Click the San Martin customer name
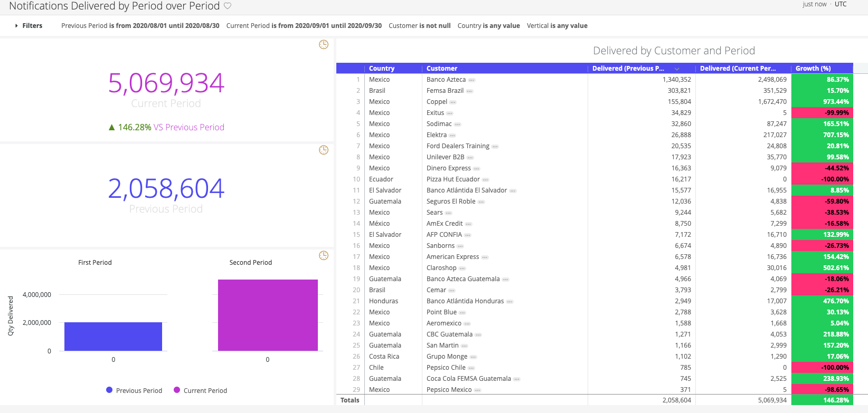This screenshot has height=413, width=868. (x=442, y=345)
